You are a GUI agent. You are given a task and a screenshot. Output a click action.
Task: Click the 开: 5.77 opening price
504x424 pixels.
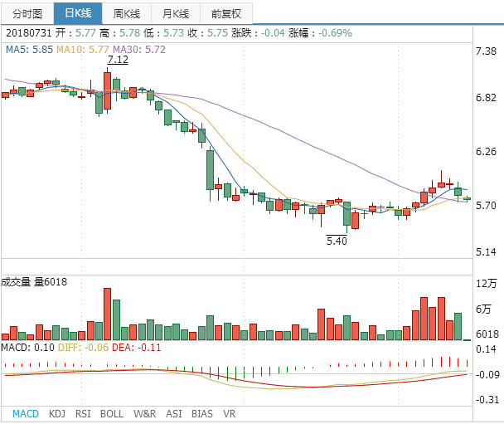coord(75,33)
